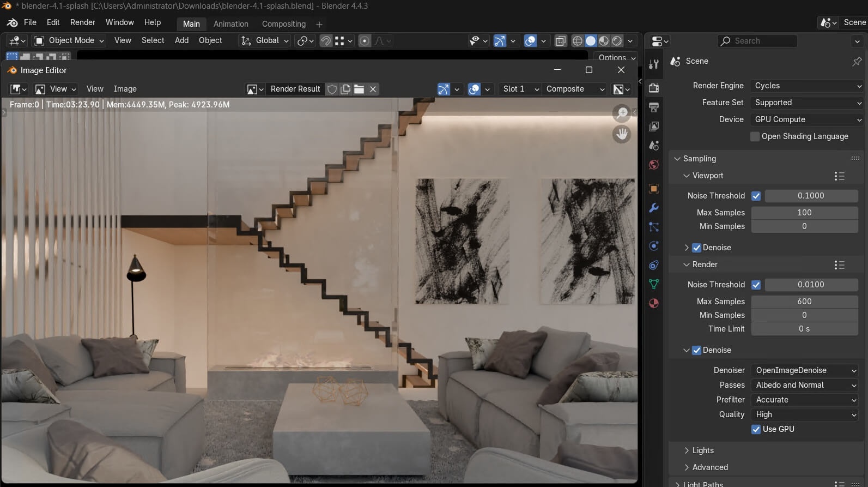Screen dimensions: 868x487
Task: Click the properties Search field
Action: pos(757,41)
